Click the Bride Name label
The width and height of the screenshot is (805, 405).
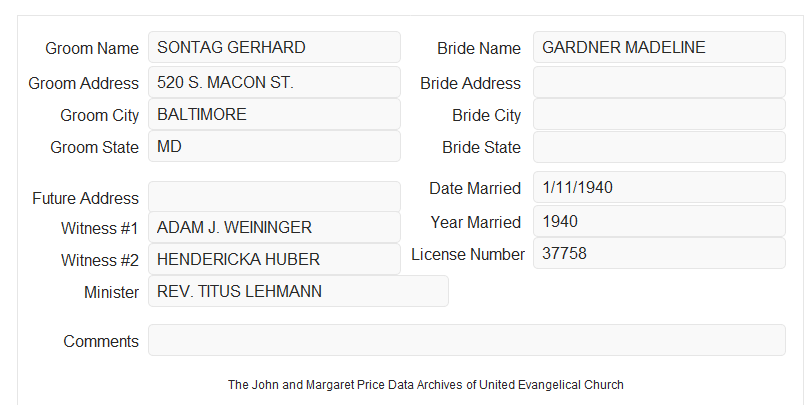pyautogui.click(x=479, y=48)
